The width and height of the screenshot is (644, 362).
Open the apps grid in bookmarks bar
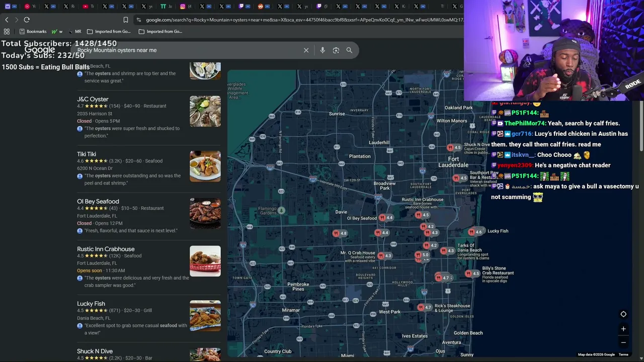click(x=7, y=31)
